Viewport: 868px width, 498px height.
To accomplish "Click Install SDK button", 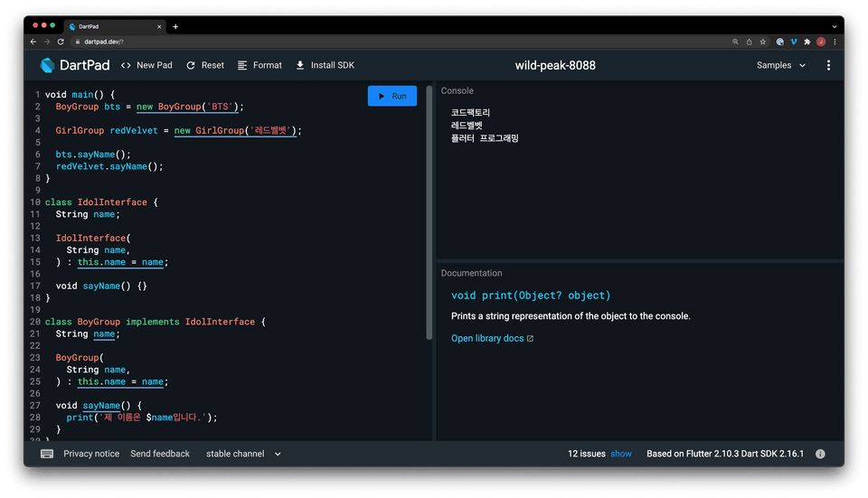I will click(x=325, y=65).
